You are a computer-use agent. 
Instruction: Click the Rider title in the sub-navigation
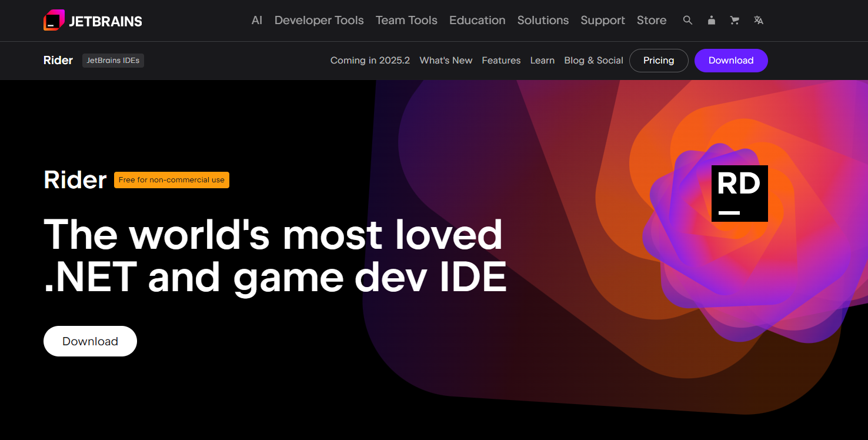[58, 61]
